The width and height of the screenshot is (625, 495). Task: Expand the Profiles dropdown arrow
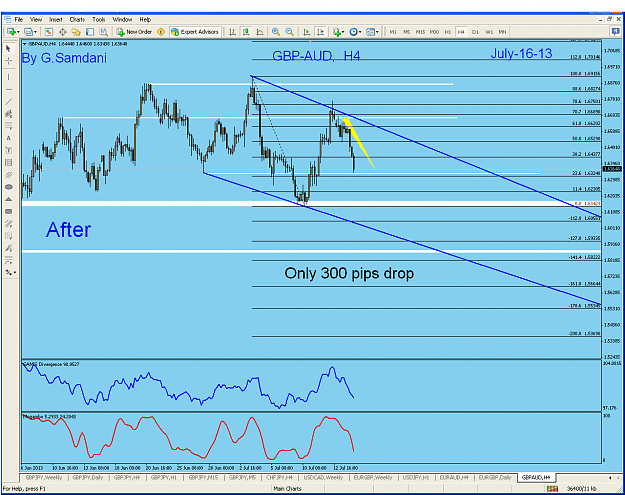(35, 32)
